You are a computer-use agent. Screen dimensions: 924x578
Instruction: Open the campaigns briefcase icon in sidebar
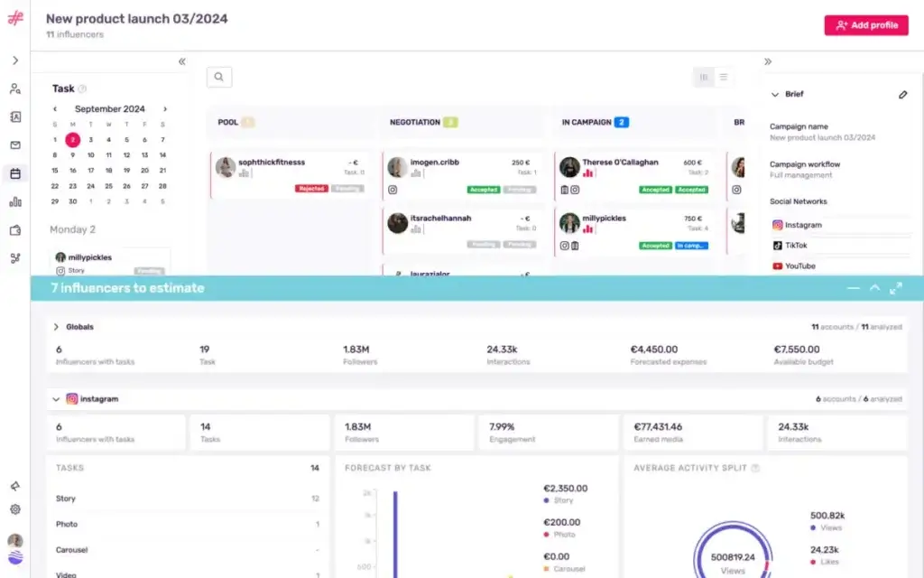tap(14, 228)
